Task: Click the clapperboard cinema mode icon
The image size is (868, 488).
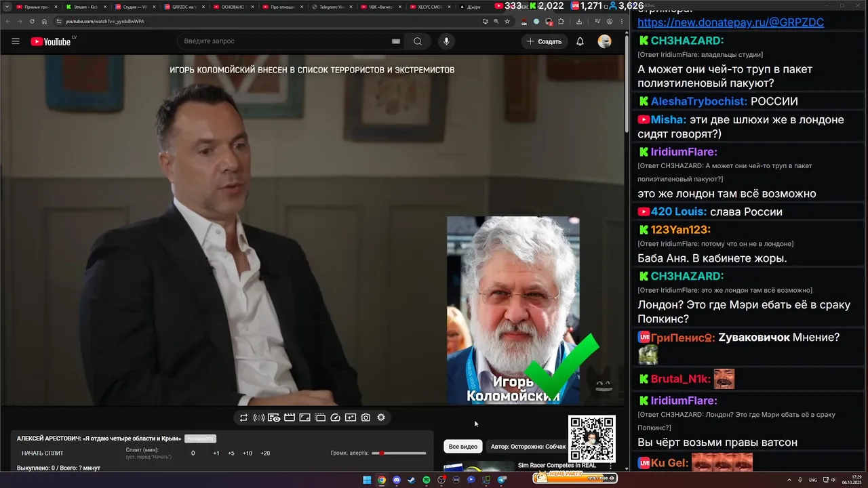Action: 290,418
